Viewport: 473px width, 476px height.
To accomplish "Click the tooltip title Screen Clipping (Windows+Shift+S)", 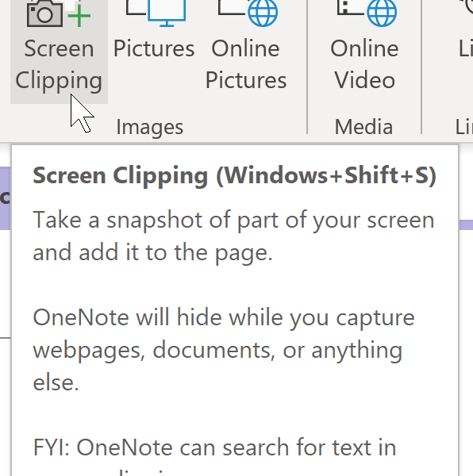I will click(x=234, y=176).
